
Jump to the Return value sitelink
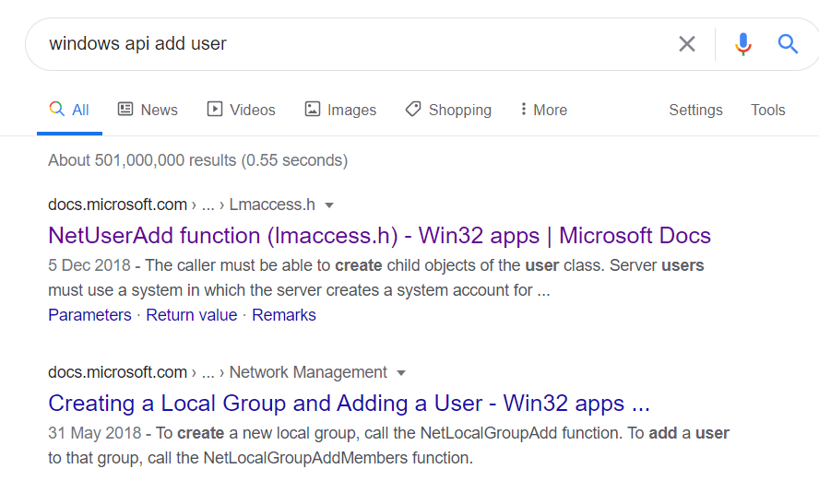click(x=191, y=315)
